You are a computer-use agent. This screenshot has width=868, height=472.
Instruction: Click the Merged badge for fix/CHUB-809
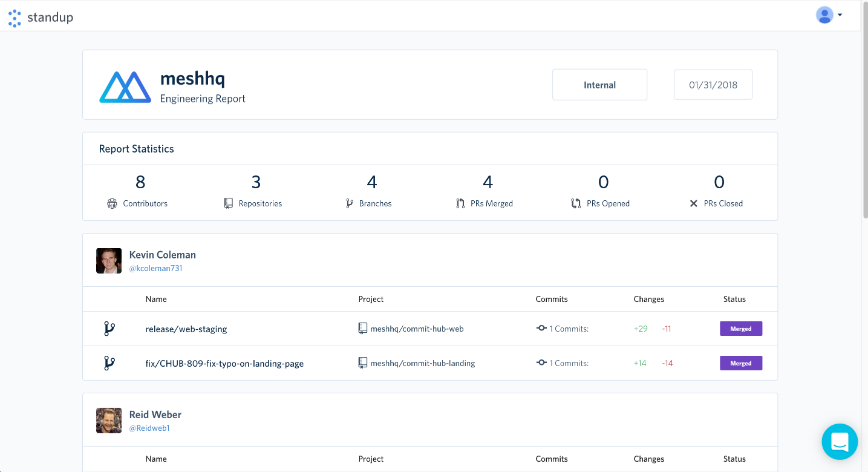tap(741, 363)
